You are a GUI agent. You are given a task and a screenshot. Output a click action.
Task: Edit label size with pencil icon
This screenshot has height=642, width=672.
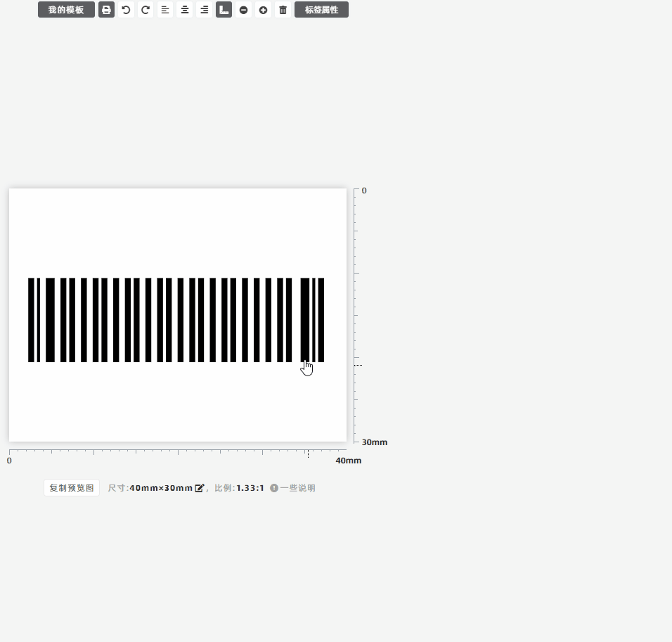pos(200,488)
